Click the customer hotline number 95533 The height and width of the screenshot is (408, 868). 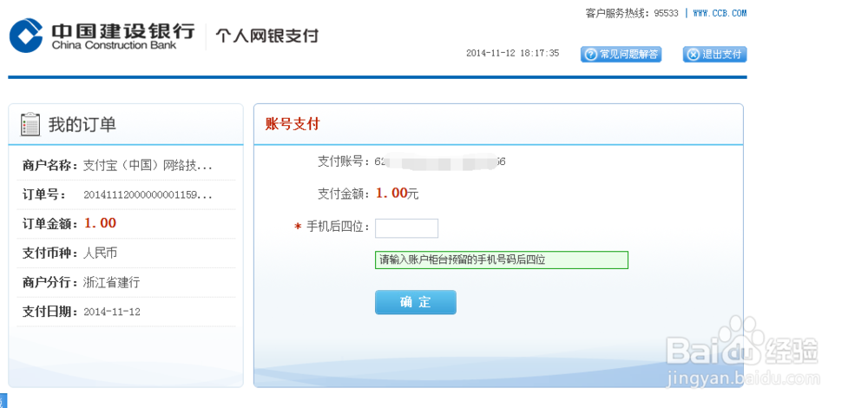(x=666, y=13)
